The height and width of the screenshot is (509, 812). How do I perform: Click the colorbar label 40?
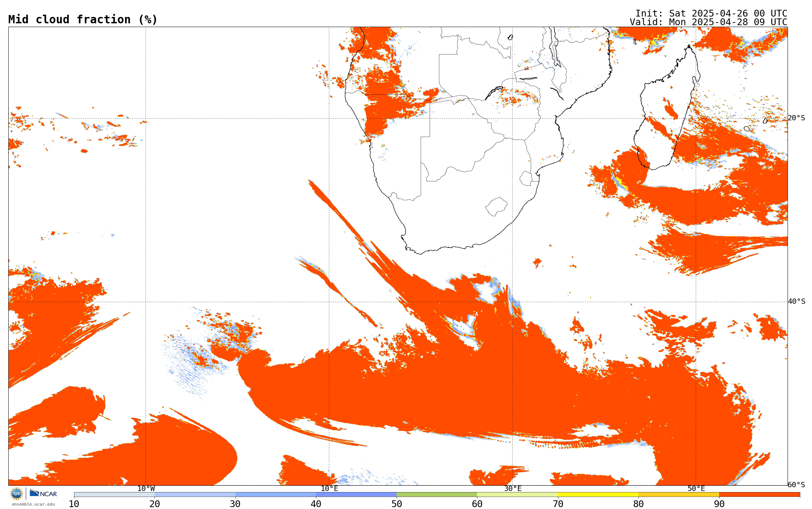tap(316, 504)
